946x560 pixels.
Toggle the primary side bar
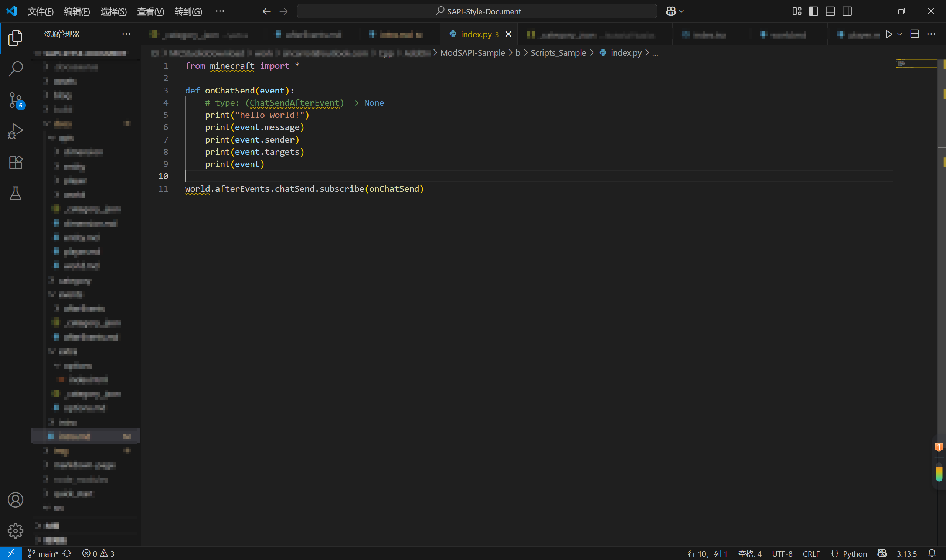(813, 11)
